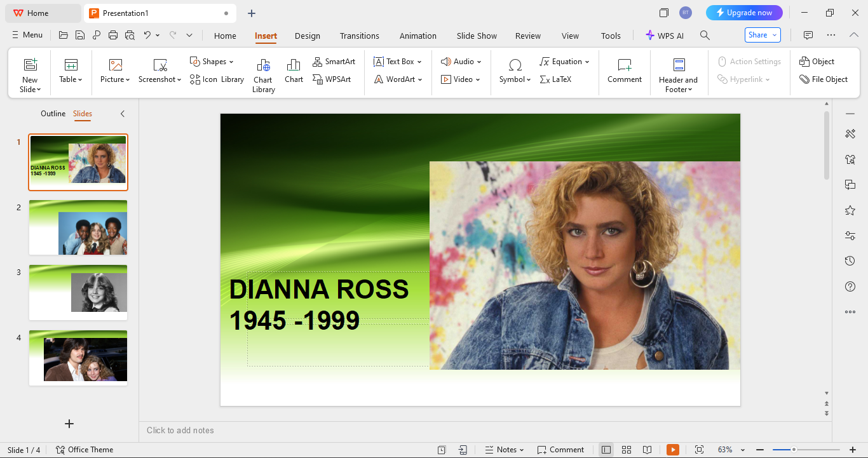This screenshot has height=458, width=868.
Task: Toggle the Notes pane
Action: pos(504,449)
